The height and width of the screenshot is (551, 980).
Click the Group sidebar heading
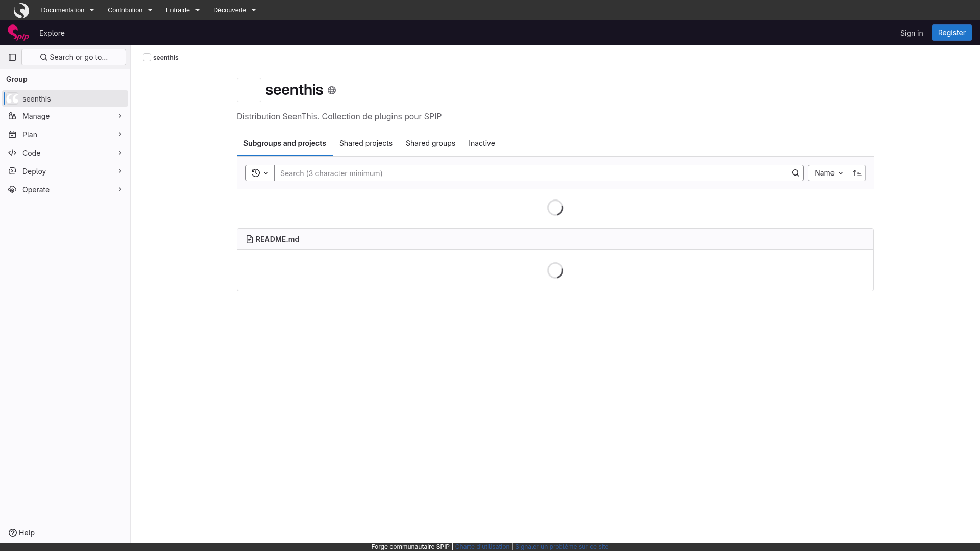17,79
